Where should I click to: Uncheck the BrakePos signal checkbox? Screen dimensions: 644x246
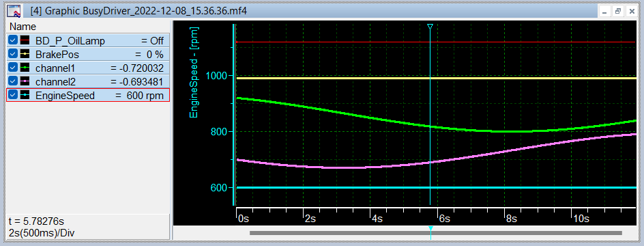[x=13, y=54]
